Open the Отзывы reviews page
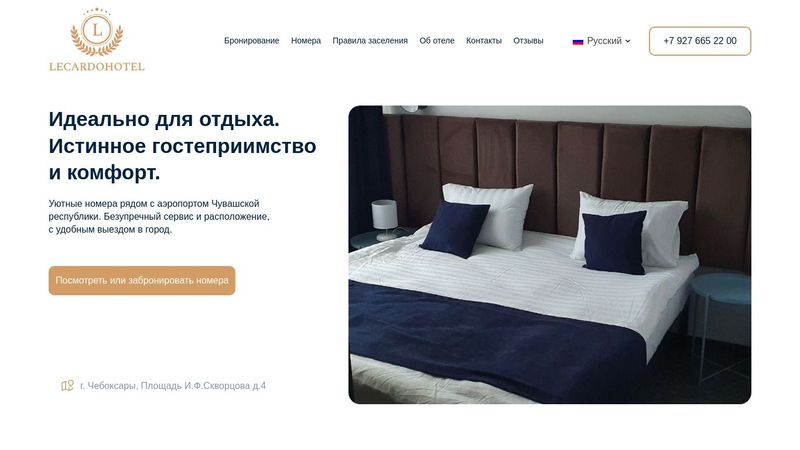Image resolution: width=800 pixels, height=450 pixels. click(x=528, y=41)
